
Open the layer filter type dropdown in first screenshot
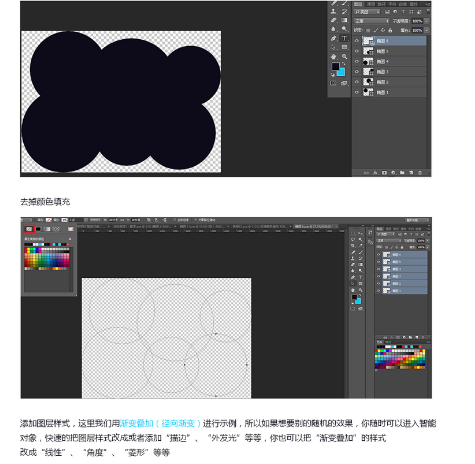click(367, 12)
